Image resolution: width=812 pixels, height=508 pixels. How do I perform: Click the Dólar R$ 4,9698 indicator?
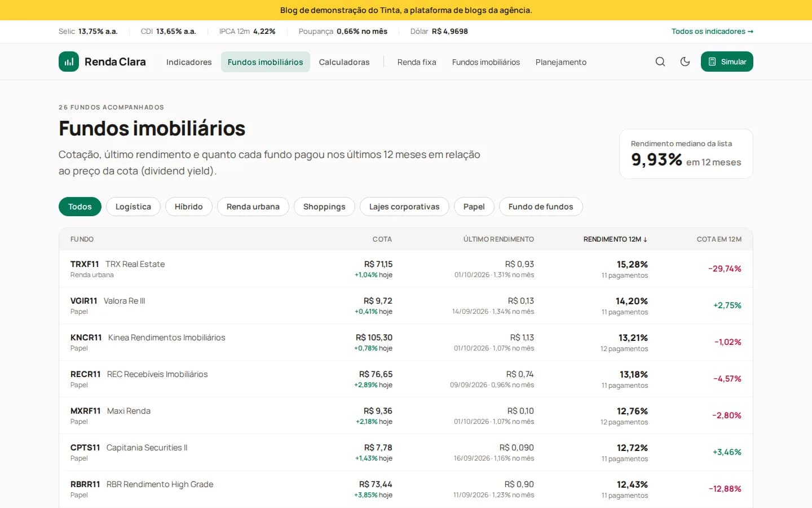pos(439,32)
